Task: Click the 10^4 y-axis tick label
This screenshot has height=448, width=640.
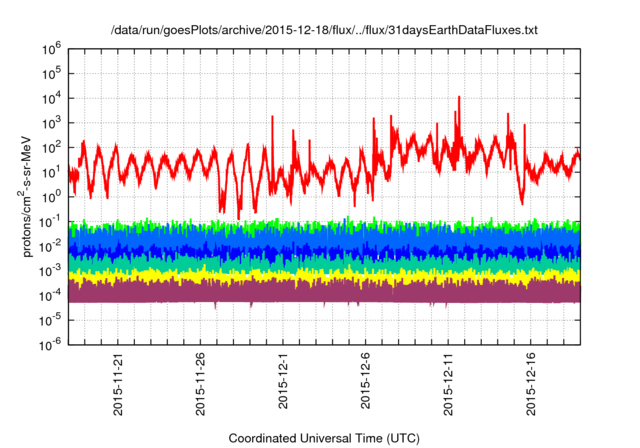Action: (x=51, y=98)
